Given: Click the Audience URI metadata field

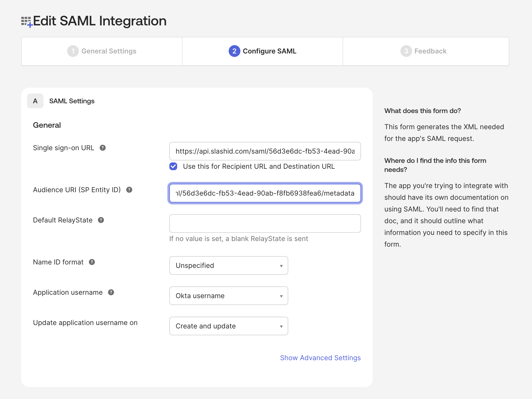Looking at the screenshot, I should [265, 193].
